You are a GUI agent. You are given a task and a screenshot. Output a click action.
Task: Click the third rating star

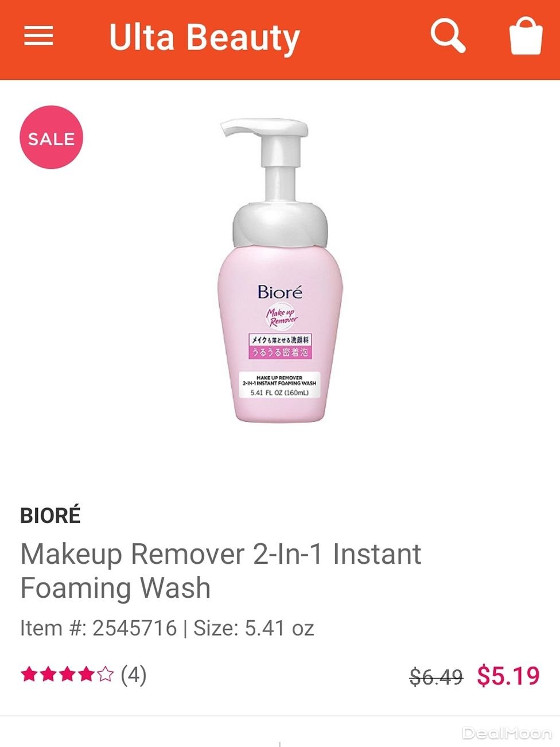67,674
